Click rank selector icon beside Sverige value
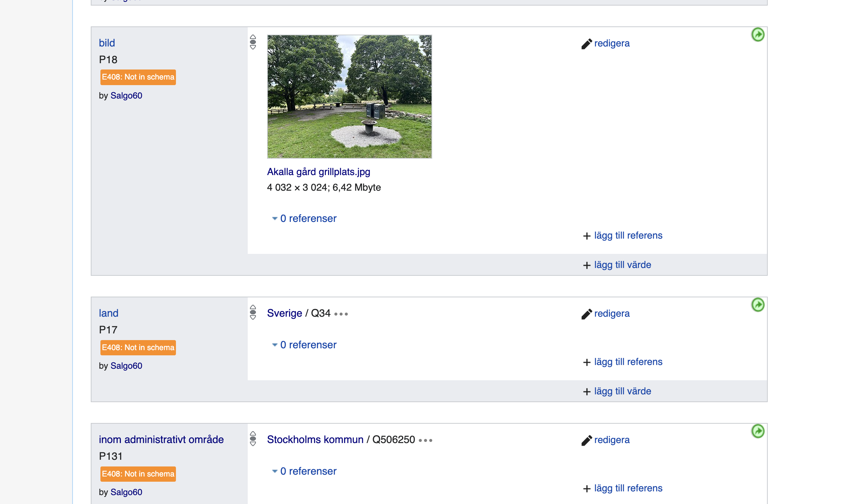 point(253,312)
